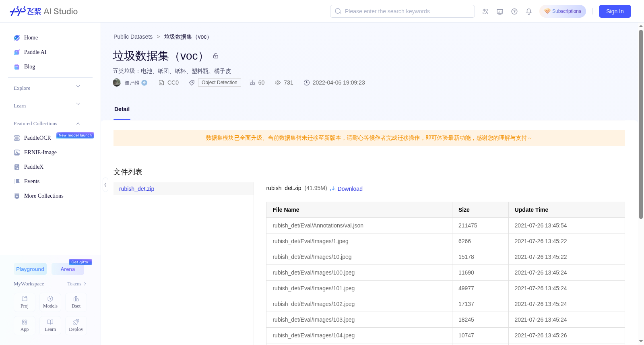Open the Tokens link in MyWorkspace
This screenshot has height=345, width=644.
point(77,284)
